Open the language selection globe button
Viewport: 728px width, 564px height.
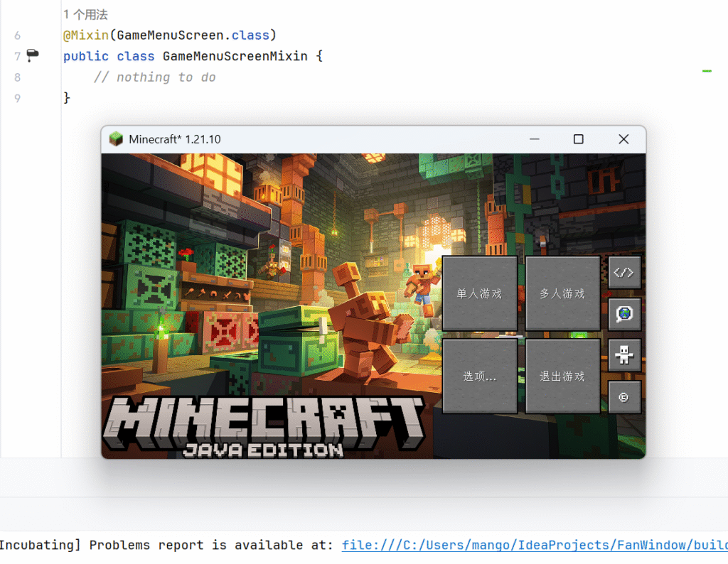623,313
